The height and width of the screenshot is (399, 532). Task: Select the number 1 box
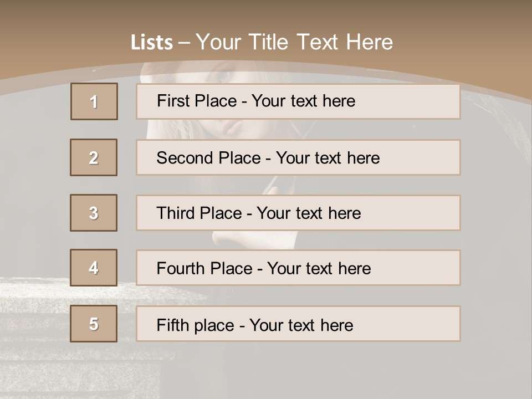point(94,101)
